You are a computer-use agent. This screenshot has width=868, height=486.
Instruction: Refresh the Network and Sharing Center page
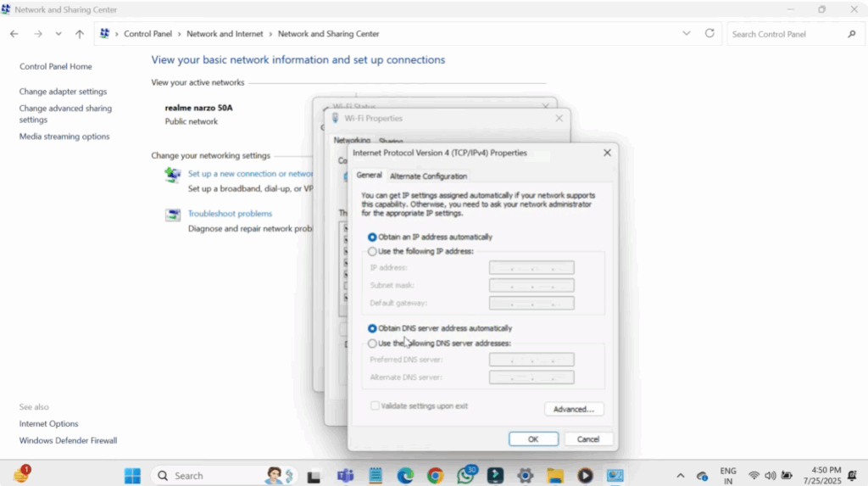(709, 33)
